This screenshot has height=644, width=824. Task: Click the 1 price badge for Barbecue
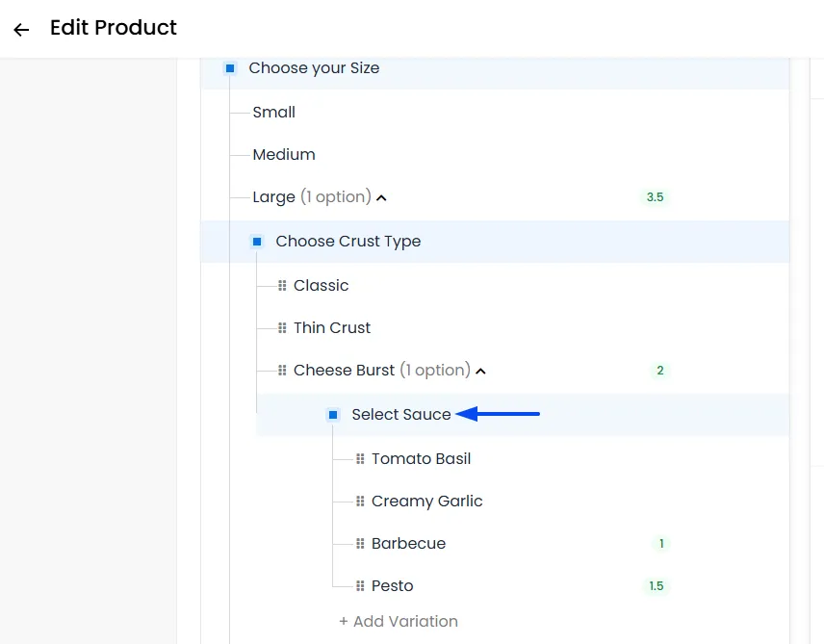click(661, 544)
